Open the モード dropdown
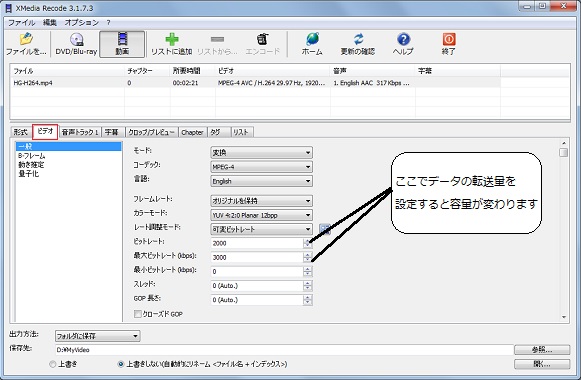The image size is (581, 380). click(x=261, y=153)
